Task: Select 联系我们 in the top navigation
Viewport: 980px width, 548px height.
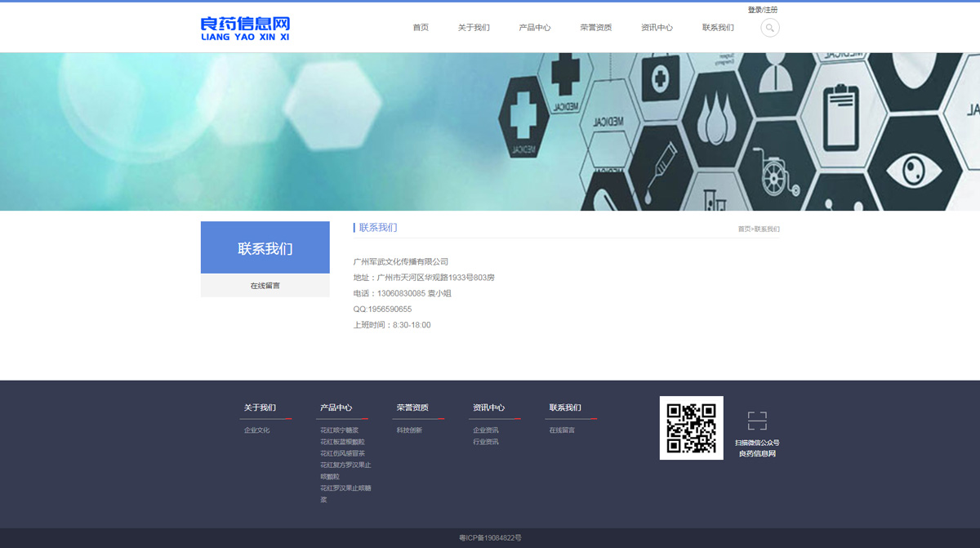Action: coord(718,28)
